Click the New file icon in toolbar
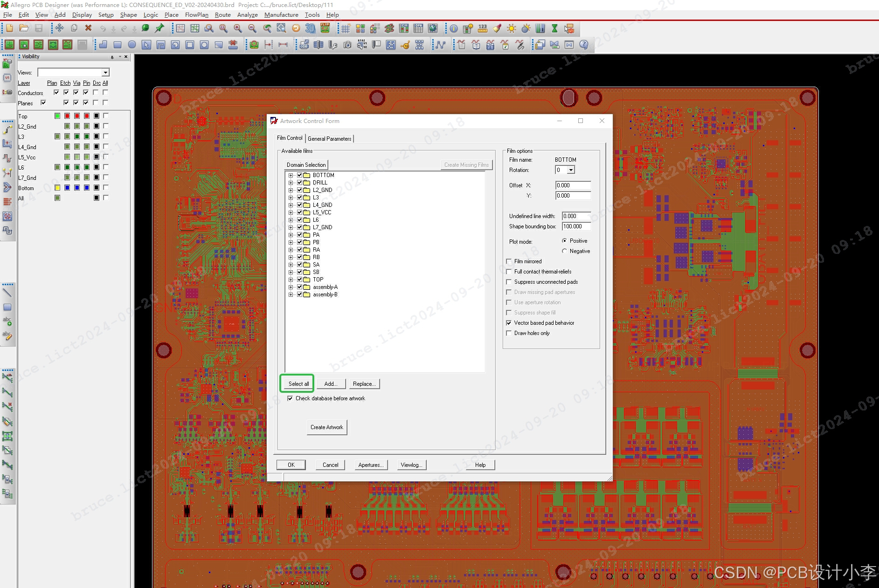The width and height of the screenshot is (879, 588). pyautogui.click(x=9, y=28)
